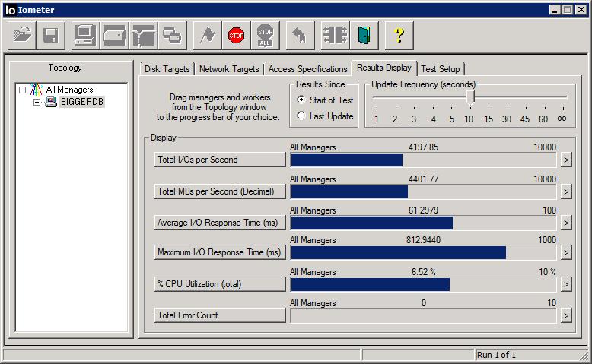Open details arrow for % CPU Utilization

coord(565,284)
